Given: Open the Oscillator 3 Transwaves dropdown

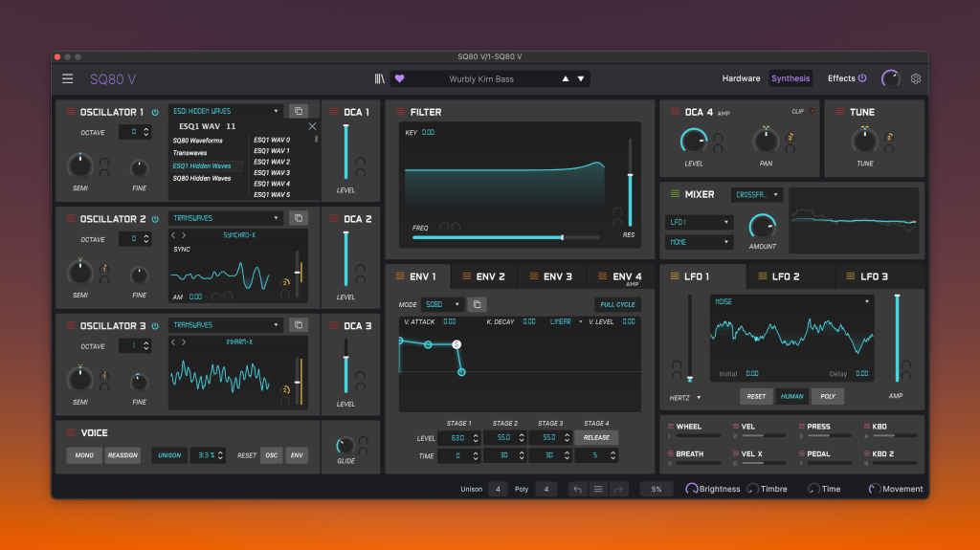Looking at the screenshot, I should tap(226, 325).
